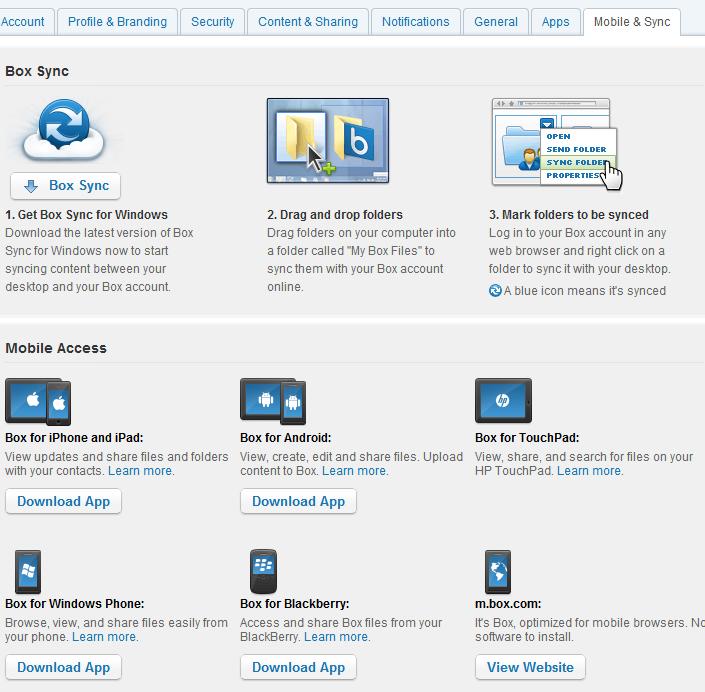
Task: Click '2. Drag and drop folders' text
Action: click(335, 214)
